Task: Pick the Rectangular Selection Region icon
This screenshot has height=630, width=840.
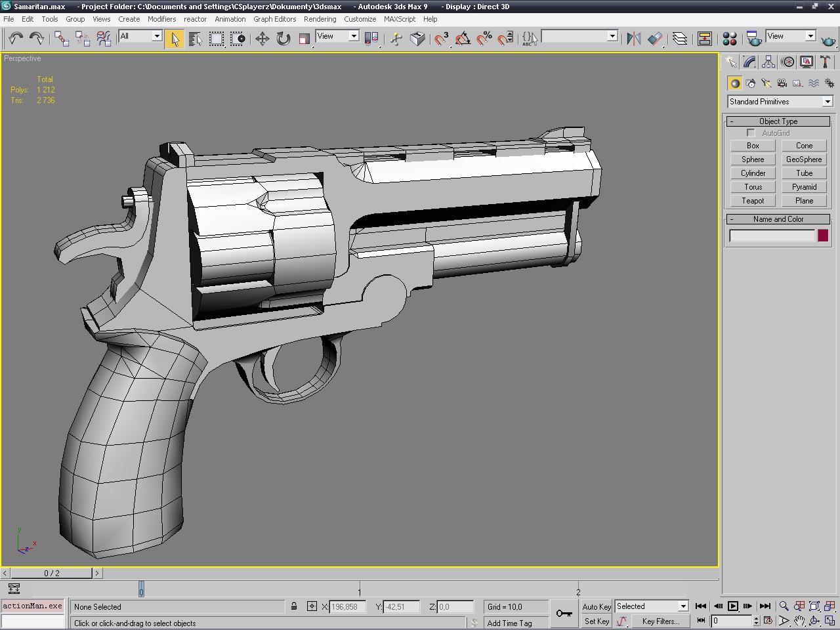Action: (x=217, y=39)
